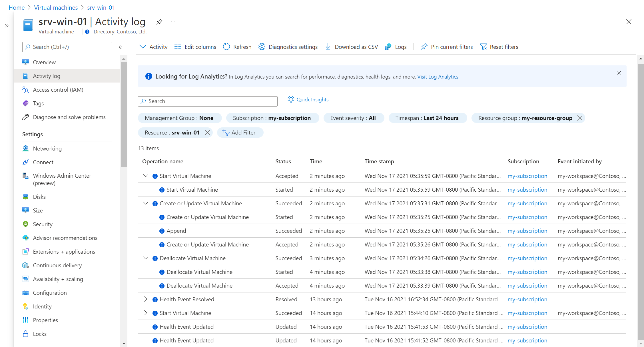Click the Connect sidebar icon

pyautogui.click(x=25, y=162)
